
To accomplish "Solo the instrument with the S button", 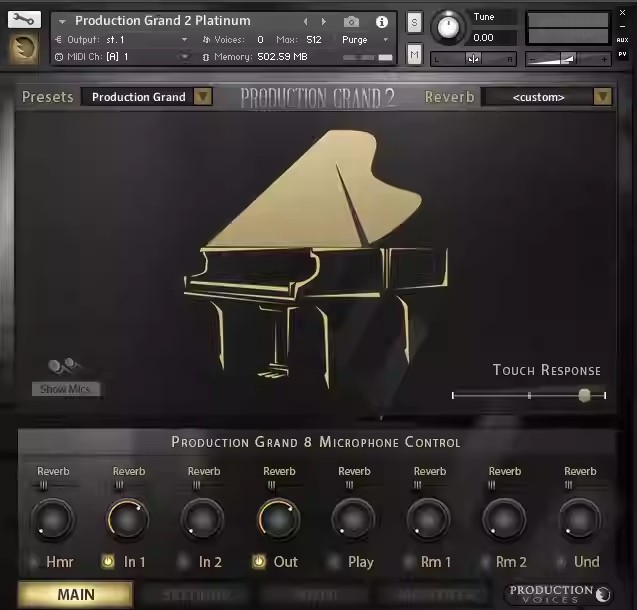I will pyautogui.click(x=415, y=23).
